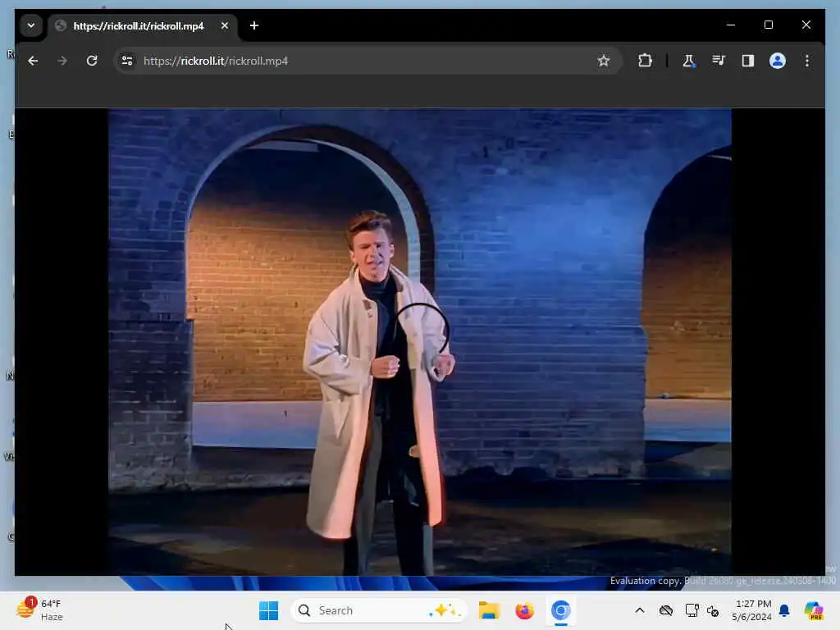Image resolution: width=840 pixels, height=630 pixels.
Task: Click the address bar URL field
Action: pos(367,61)
